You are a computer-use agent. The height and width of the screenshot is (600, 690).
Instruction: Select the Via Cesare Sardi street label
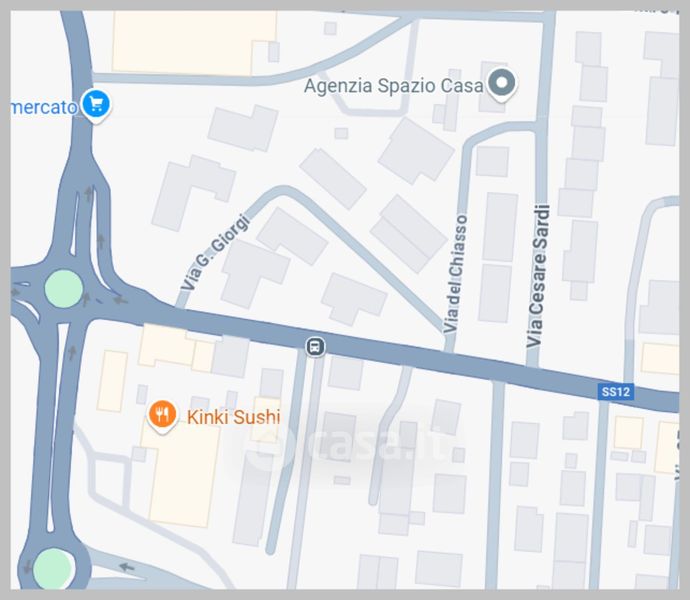click(538, 276)
